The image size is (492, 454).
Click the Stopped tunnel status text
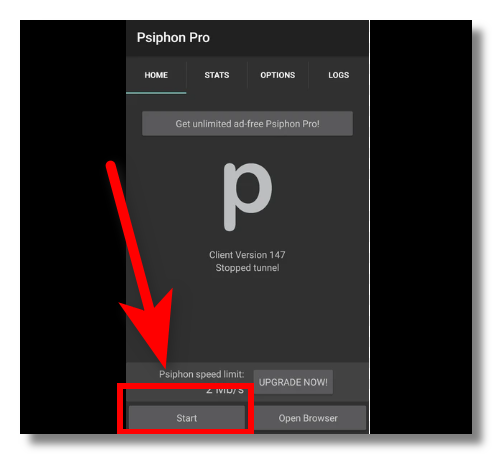(247, 268)
